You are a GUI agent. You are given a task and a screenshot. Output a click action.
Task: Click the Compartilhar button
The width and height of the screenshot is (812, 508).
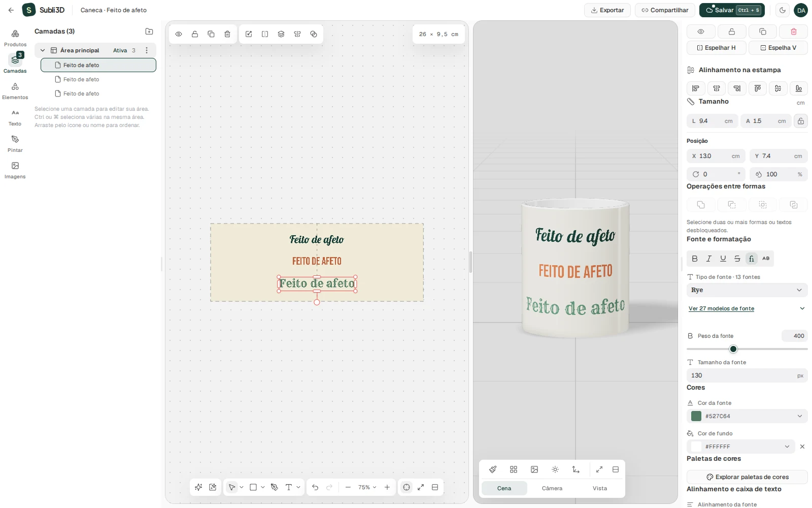[x=665, y=10]
